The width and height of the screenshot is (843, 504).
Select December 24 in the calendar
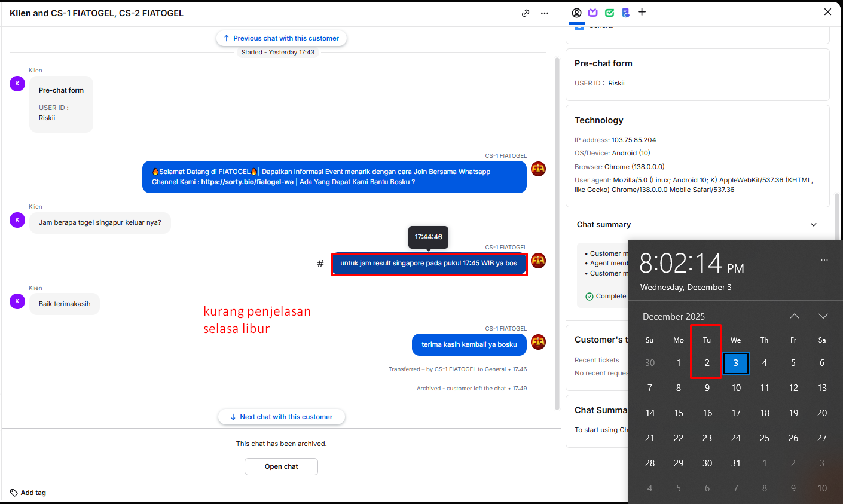[x=736, y=438]
